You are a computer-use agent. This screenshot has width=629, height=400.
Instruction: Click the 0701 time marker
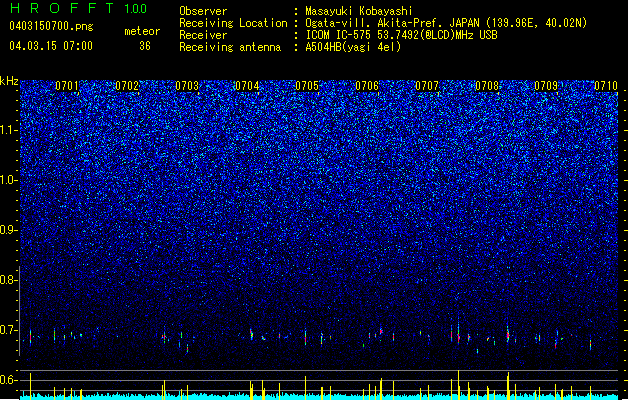[67, 86]
